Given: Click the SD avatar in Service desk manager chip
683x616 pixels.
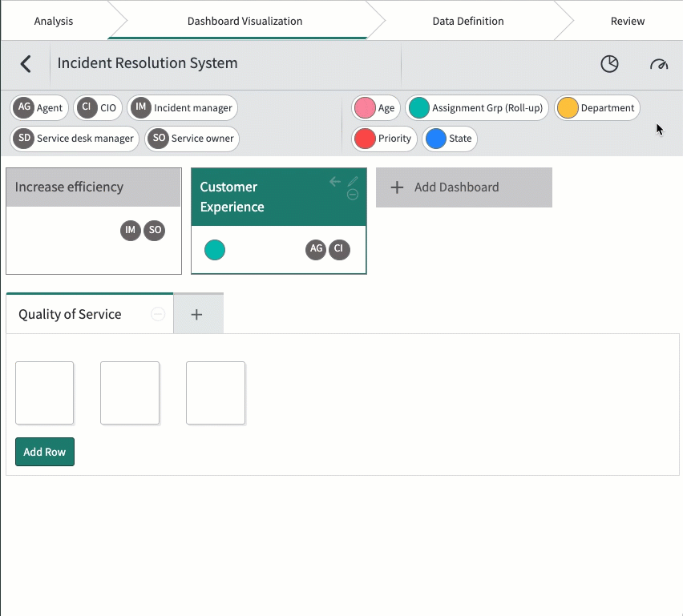Looking at the screenshot, I should coord(24,139).
